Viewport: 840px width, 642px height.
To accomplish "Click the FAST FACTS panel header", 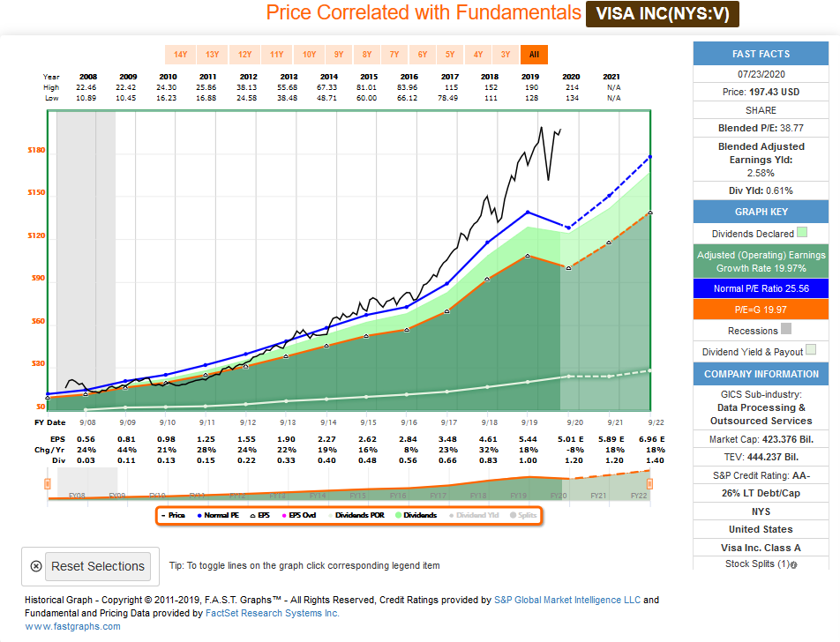I will coord(761,54).
